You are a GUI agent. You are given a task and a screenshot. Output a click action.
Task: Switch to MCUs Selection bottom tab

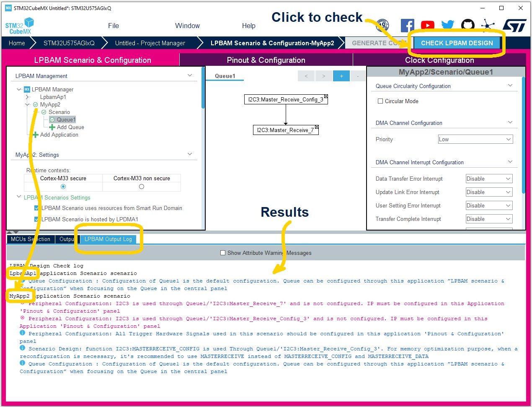[x=30, y=239]
